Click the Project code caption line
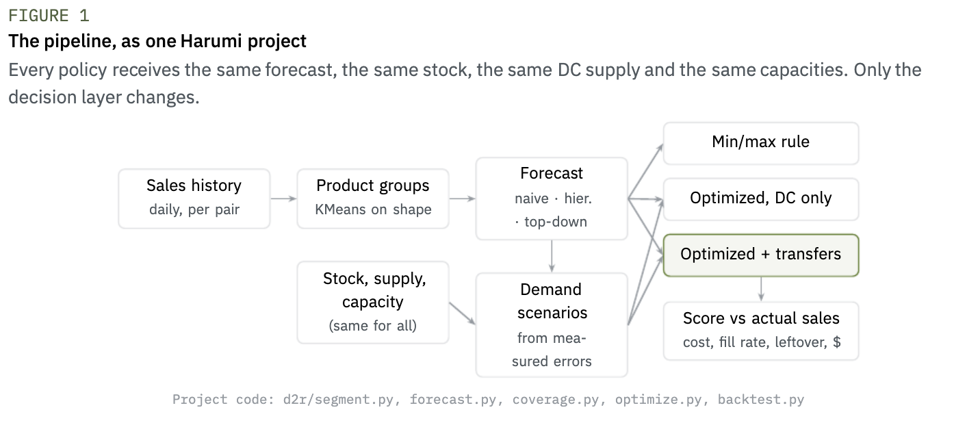The width and height of the screenshot is (980, 423). click(x=488, y=400)
